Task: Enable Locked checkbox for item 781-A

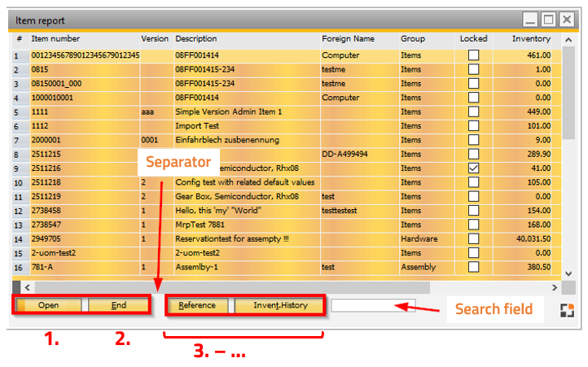Action: (473, 266)
